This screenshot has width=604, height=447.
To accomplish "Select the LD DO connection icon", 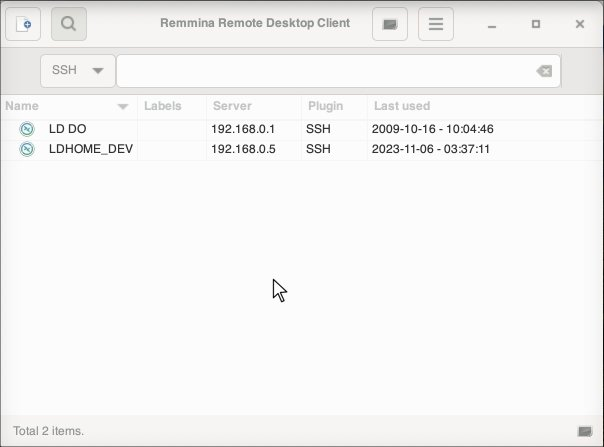I will pos(27,129).
